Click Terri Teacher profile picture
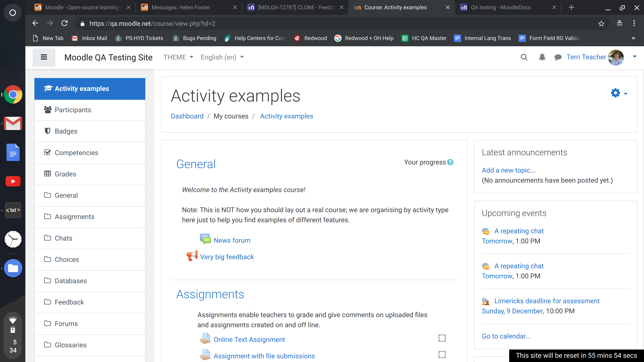 (615, 57)
